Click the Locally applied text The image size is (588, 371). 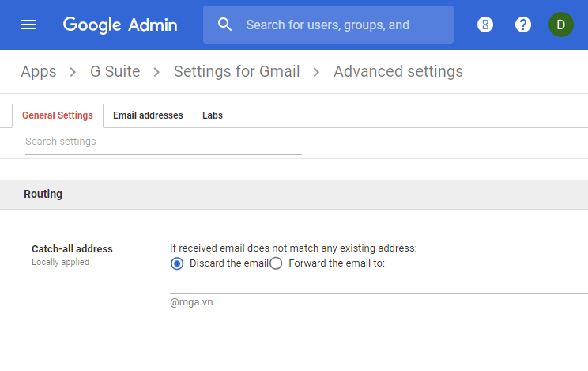point(60,262)
